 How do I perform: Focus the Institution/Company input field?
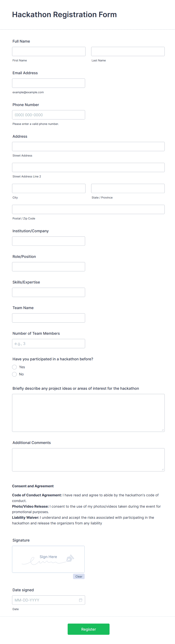click(48, 241)
